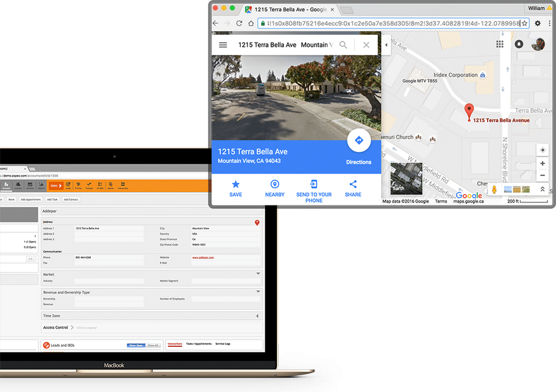556x392 pixels.
Task: Go to Chrome home page
Action: [251, 23]
